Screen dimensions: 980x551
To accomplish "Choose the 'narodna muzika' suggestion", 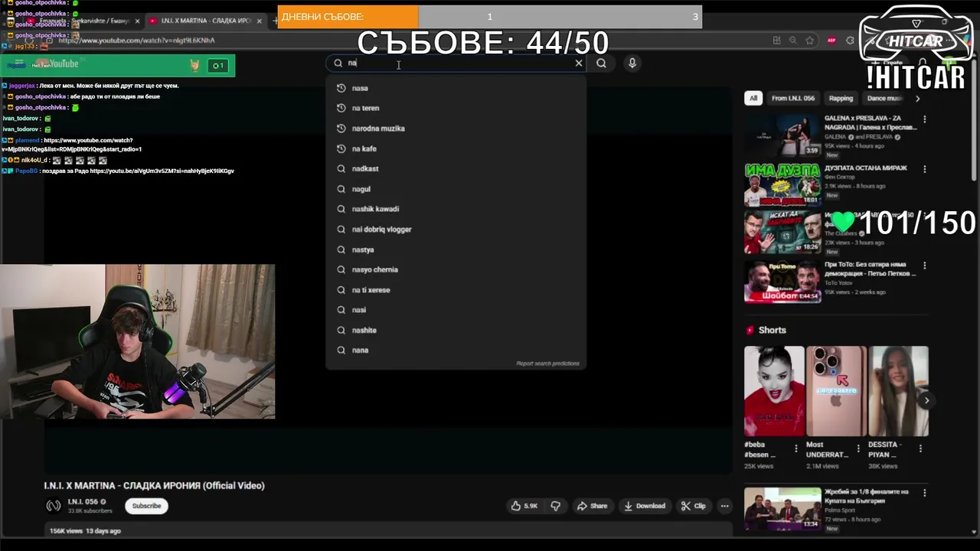I will (456, 129).
